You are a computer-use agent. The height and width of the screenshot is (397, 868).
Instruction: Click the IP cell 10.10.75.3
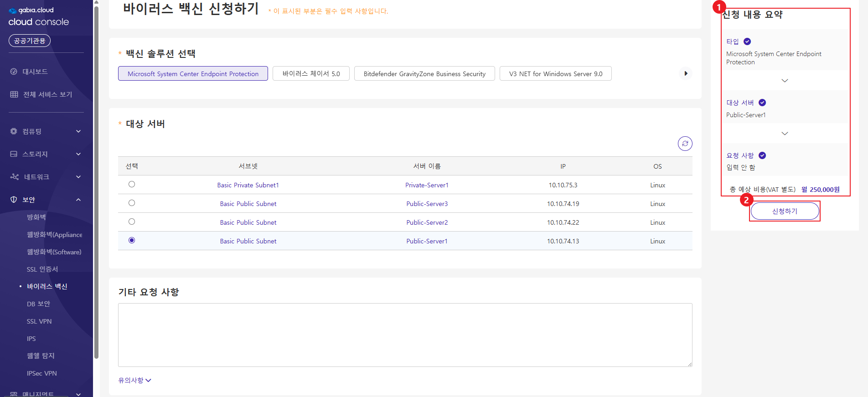563,185
